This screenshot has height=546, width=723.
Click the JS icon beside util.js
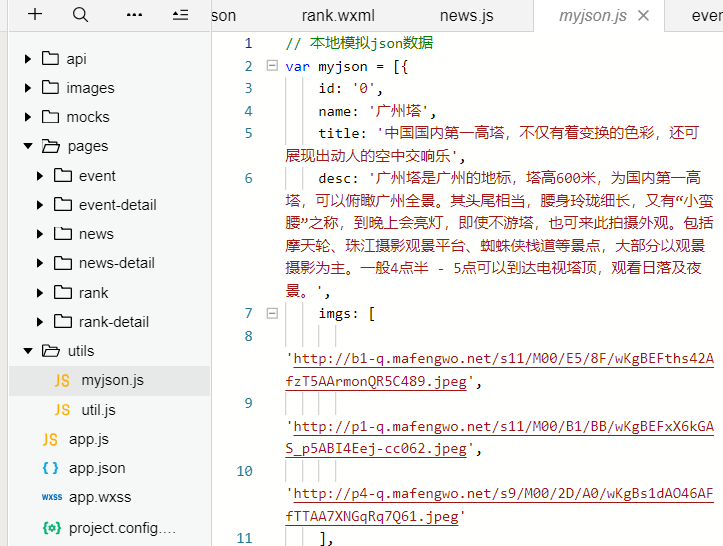[x=62, y=410]
